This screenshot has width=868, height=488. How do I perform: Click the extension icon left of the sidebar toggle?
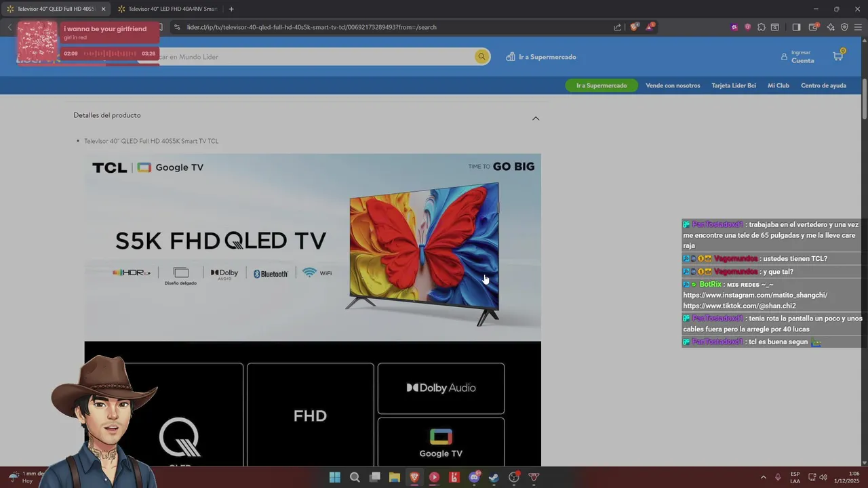point(775,27)
